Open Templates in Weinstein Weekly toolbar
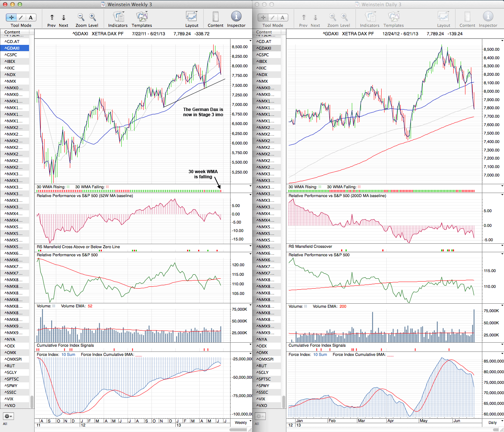 click(142, 17)
